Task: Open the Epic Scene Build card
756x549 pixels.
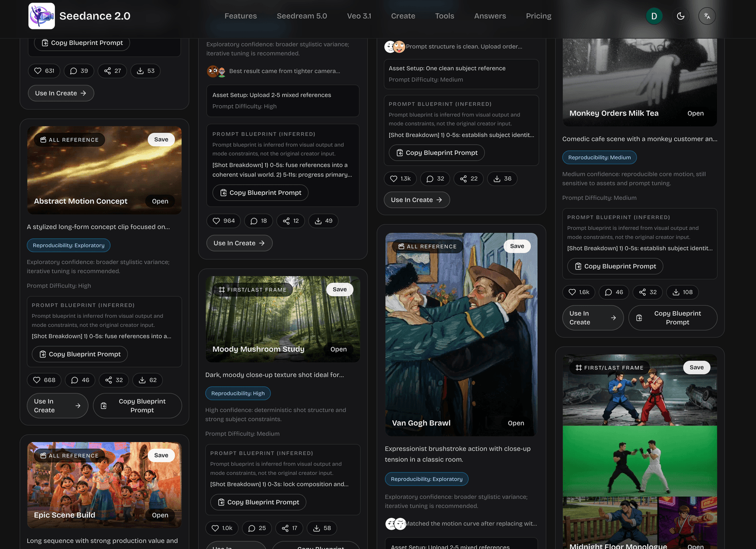Action: [x=160, y=515]
